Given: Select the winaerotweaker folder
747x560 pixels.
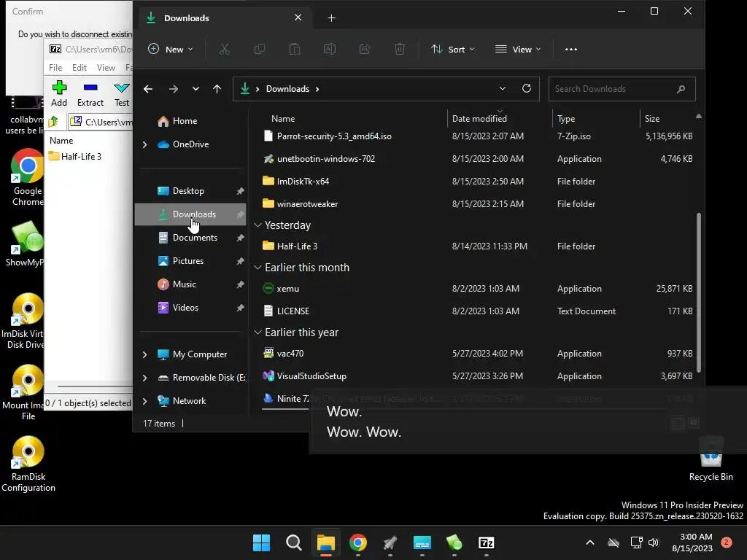Looking at the screenshot, I should pyautogui.click(x=476, y=204).
